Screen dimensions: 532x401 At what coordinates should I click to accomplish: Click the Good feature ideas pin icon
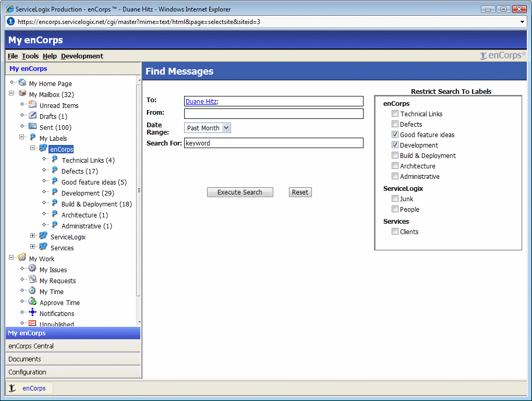click(x=55, y=181)
